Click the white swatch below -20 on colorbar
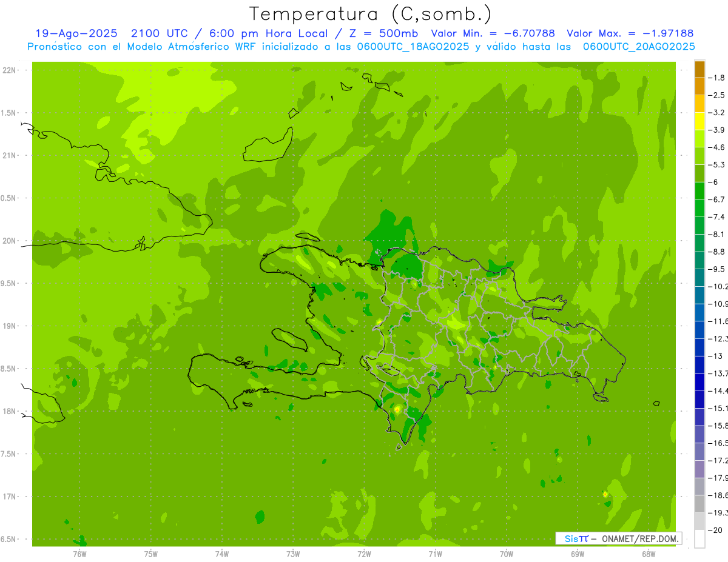This screenshot has height=562, width=728. tap(699, 538)
